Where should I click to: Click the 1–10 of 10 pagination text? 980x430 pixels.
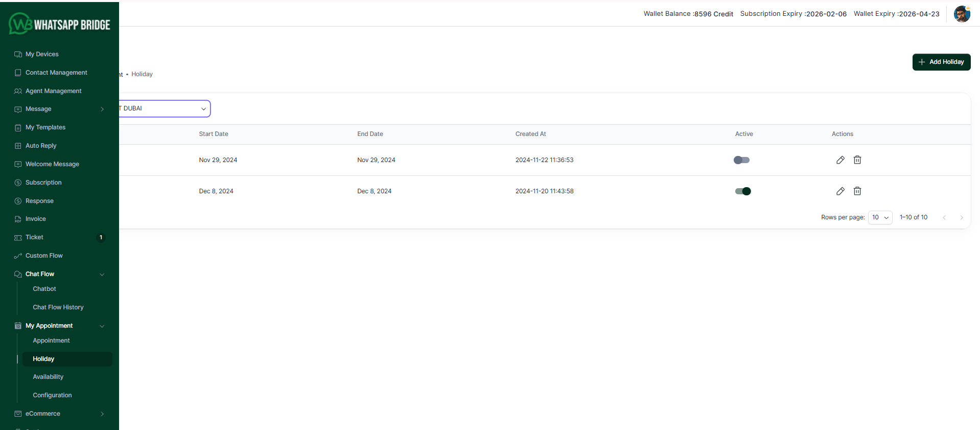(x=914, y=217)
